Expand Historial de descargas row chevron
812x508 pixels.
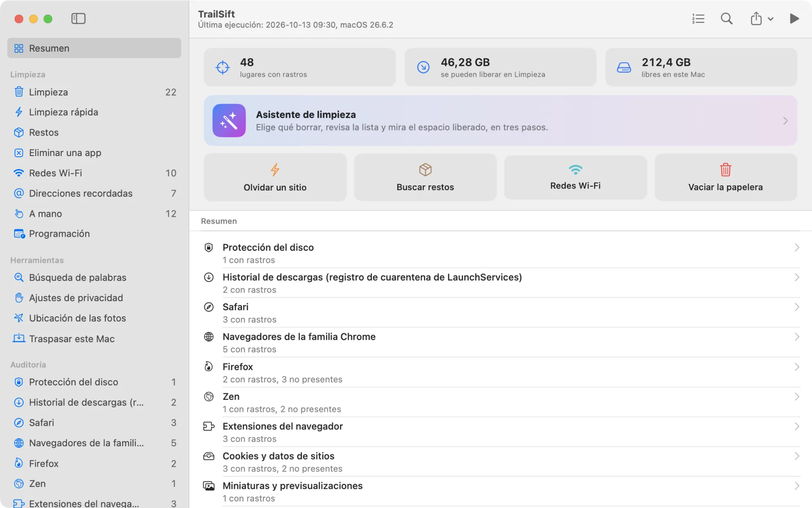click(797, 277)
